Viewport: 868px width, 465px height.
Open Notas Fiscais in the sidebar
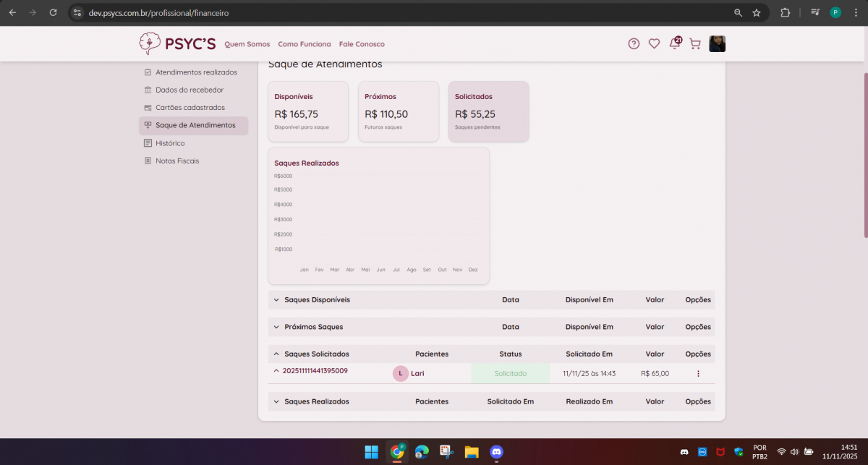(176, 161)
